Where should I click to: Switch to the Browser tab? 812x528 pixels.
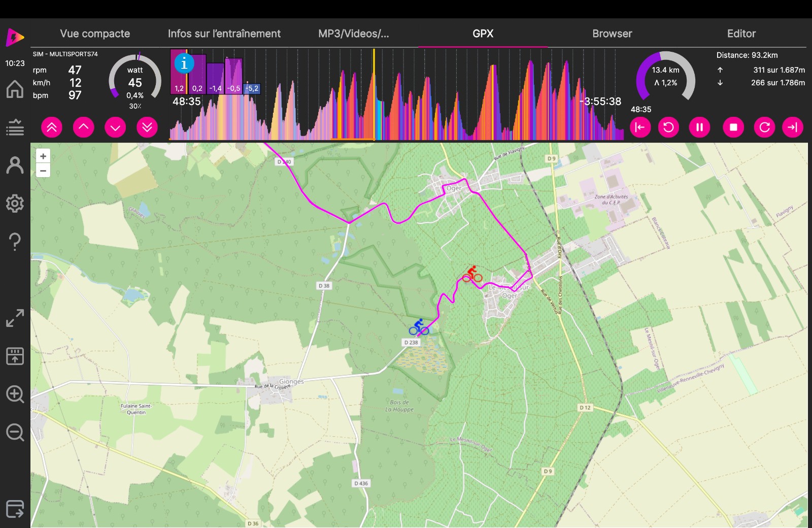click(x=612, y=34)
